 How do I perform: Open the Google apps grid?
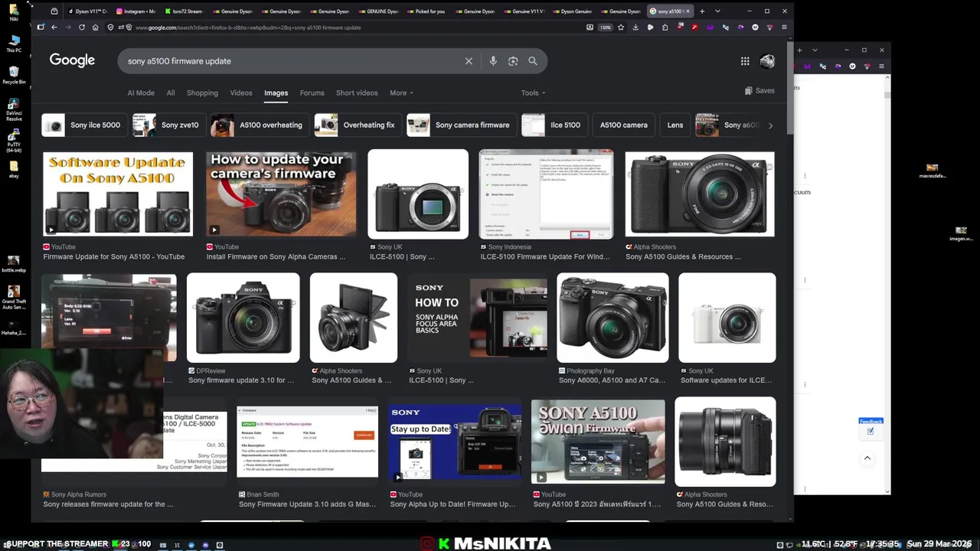tap(745, 61)
